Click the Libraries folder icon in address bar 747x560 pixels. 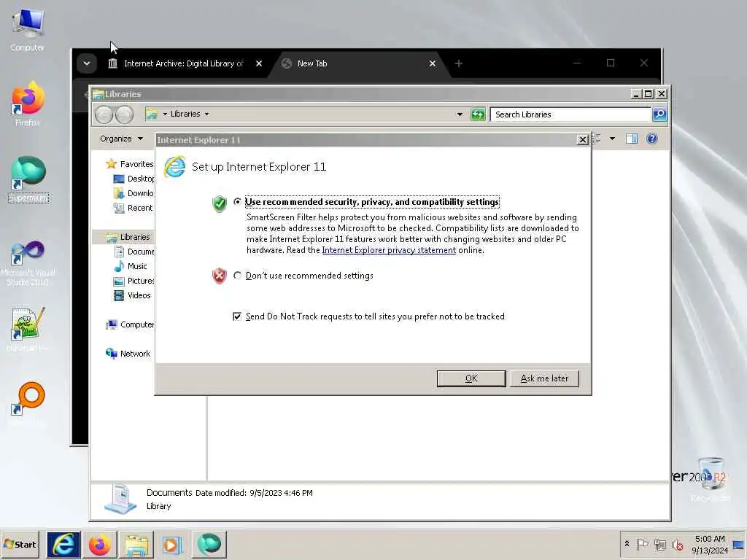(x=152, y=114)
